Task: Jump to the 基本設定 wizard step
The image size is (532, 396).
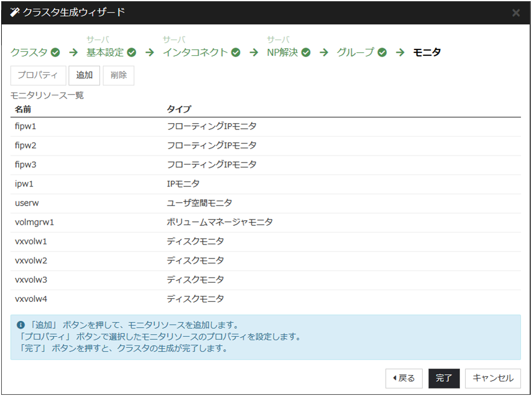Action: (105, 53)
